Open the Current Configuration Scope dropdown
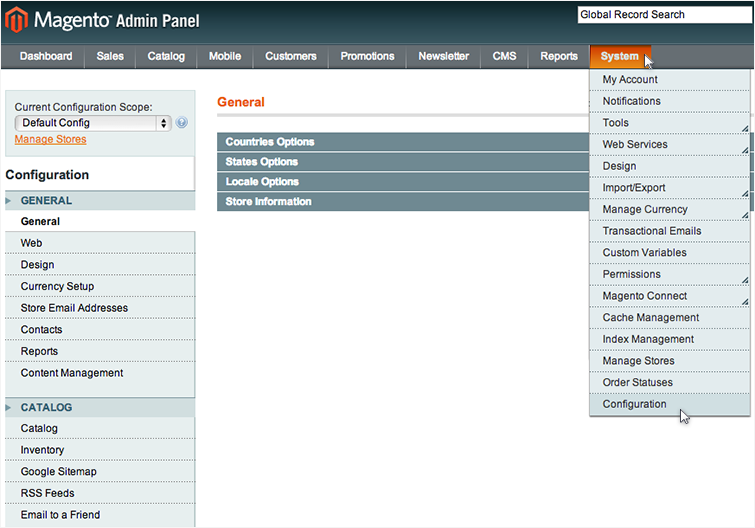The height and width of the screenshot is (528, 755). [93, 123]
